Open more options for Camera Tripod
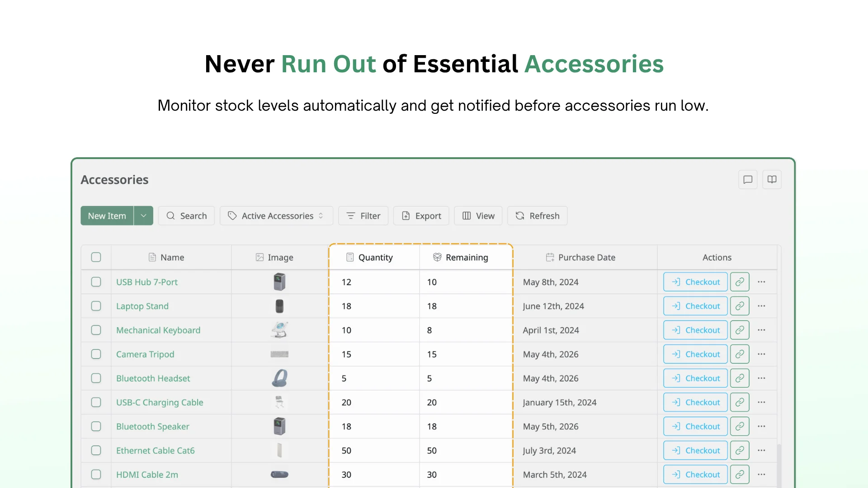The image size is (868, 488). (761, 354)
